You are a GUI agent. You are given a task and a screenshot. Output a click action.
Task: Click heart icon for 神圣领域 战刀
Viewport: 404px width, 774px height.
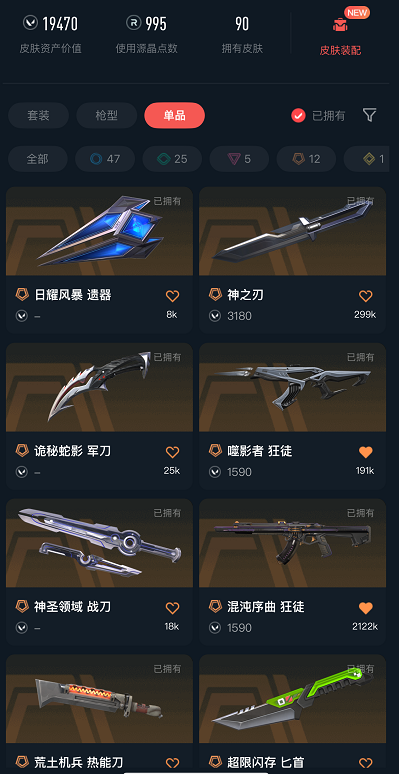172,608
